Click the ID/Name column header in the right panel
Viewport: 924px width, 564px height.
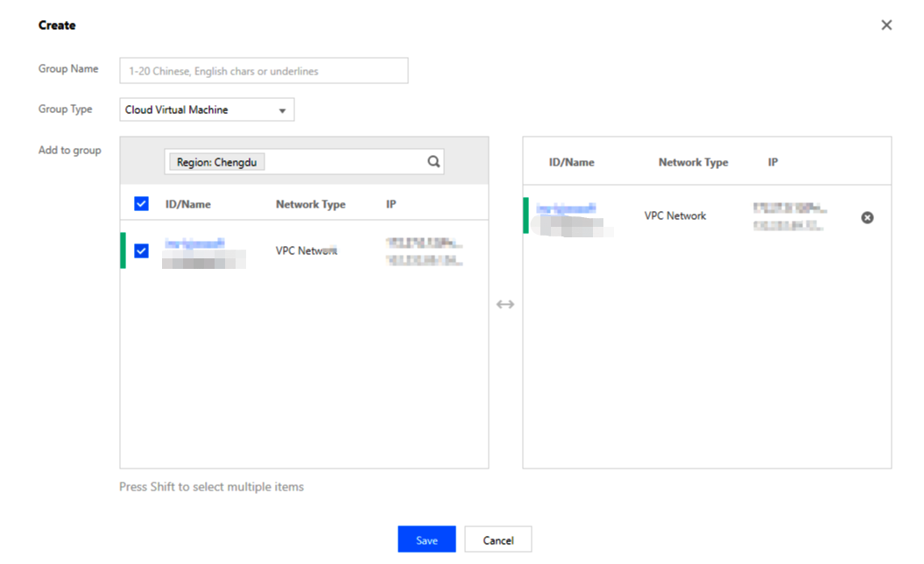pos(571,162)
